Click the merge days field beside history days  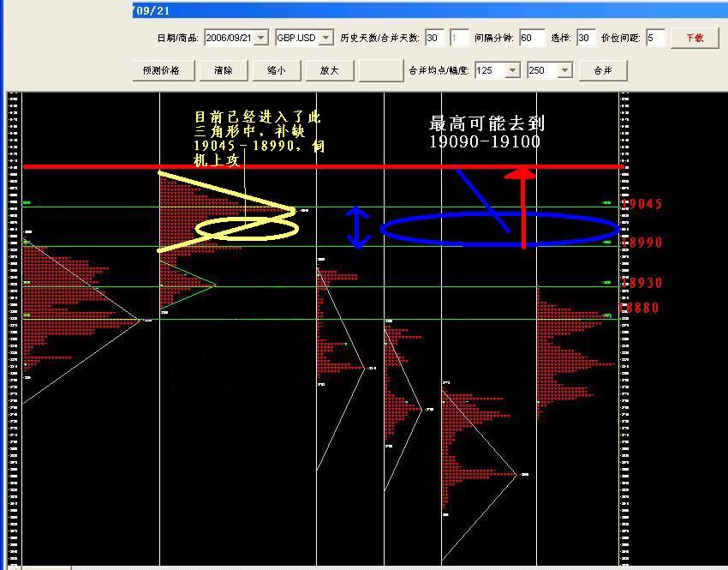(x=459, y=38)
